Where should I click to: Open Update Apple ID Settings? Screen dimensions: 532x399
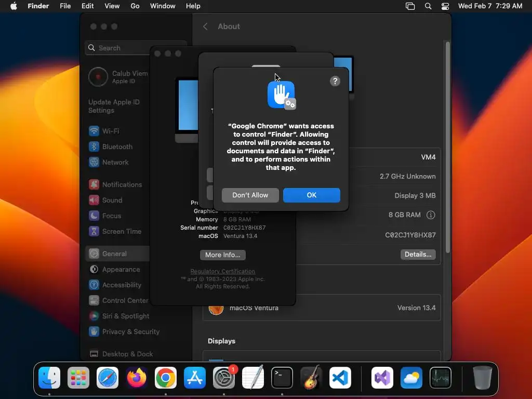(114, 106)
